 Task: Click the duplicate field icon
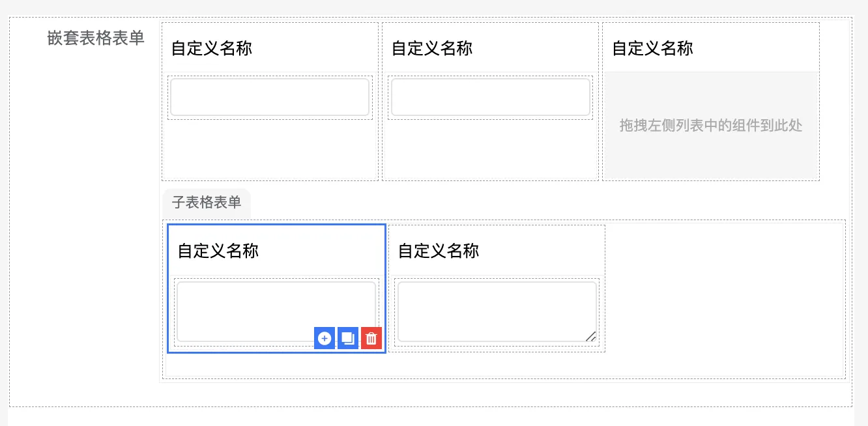click(x=347, y=338)
